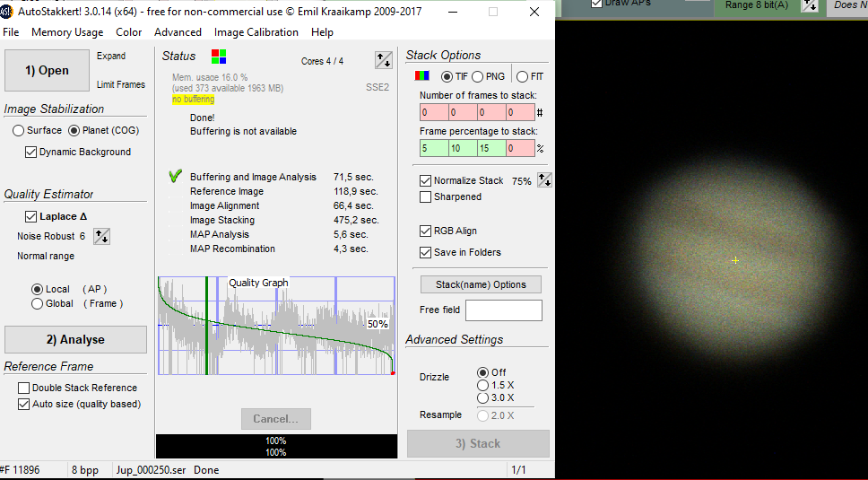
Task: Click the Cores stepper arrows icon
Action: click(x=383, y=60)
